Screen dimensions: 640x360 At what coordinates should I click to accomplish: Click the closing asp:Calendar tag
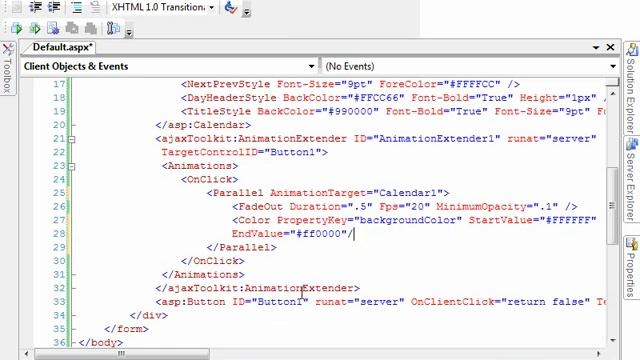click(203, 125)
